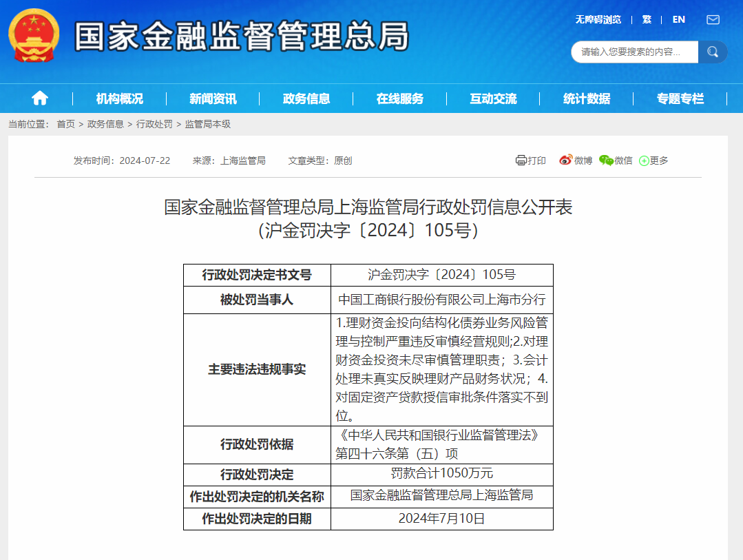Open 在线服务 menu
This screenshot has width=743, height=560.
coord(400,98)
